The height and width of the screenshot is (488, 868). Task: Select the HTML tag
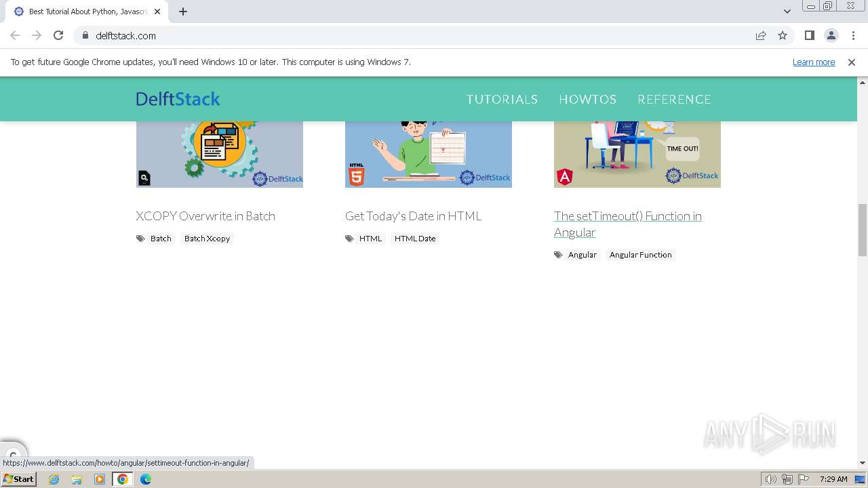click(370, 239)
